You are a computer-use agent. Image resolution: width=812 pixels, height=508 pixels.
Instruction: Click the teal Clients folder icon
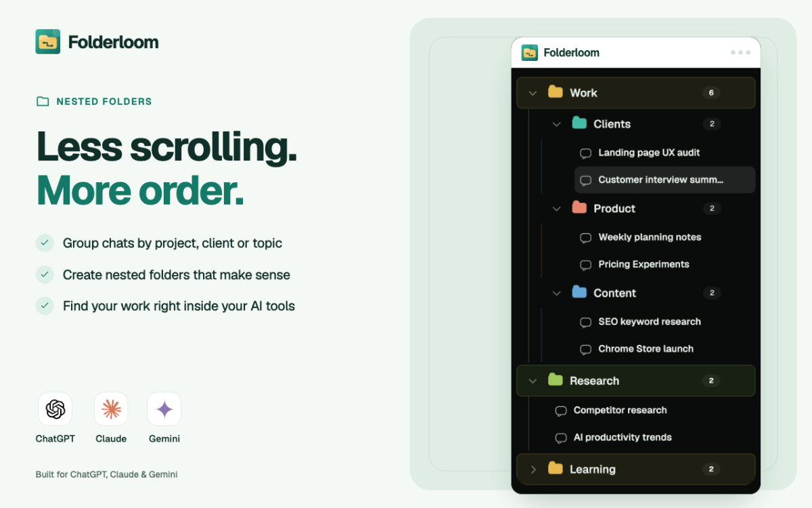point(579,123)
